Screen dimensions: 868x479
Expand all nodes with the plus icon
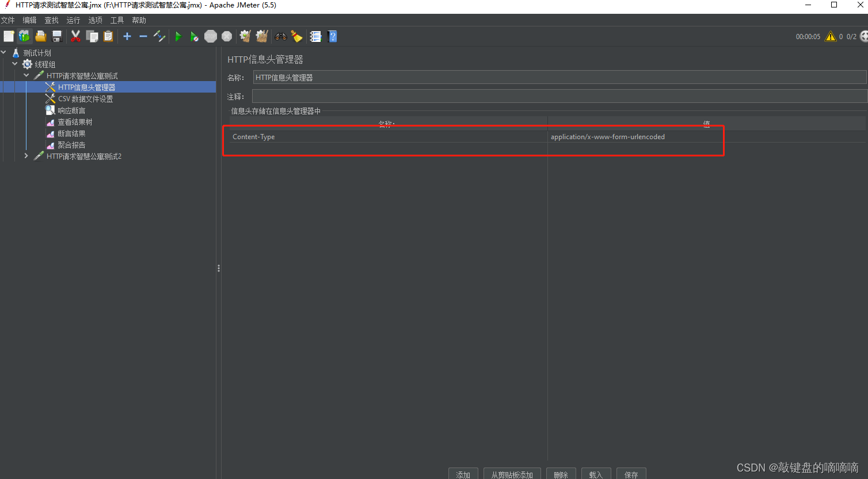click(x=127, y=36)
